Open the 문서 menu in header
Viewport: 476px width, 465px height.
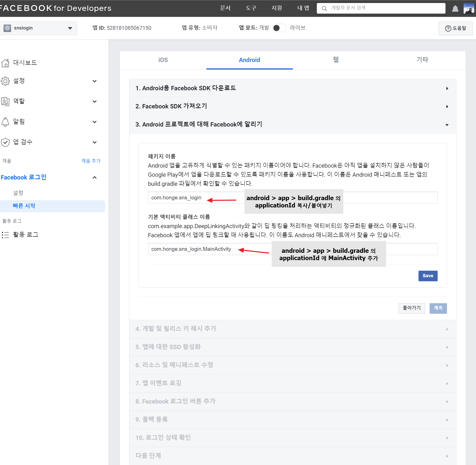coord(225,8)
